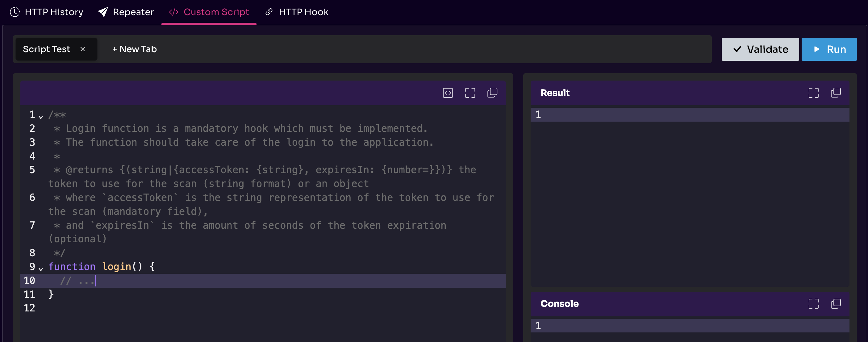The image size is (868, 342).
Task: Collapse the login function fold arrow on line 9
Action: pyautogui.click(x=41, y=269)
